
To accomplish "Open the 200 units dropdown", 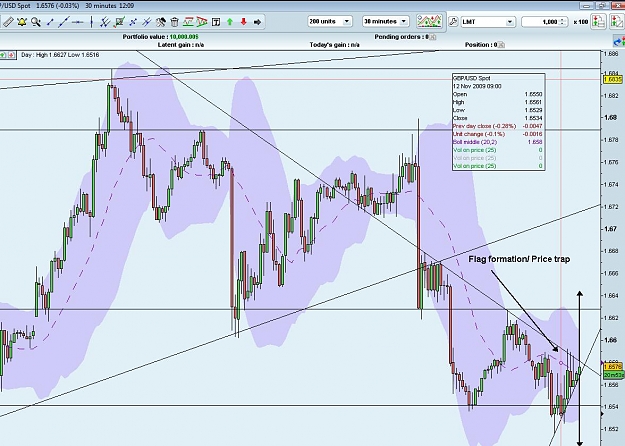I will coord(329,22).
